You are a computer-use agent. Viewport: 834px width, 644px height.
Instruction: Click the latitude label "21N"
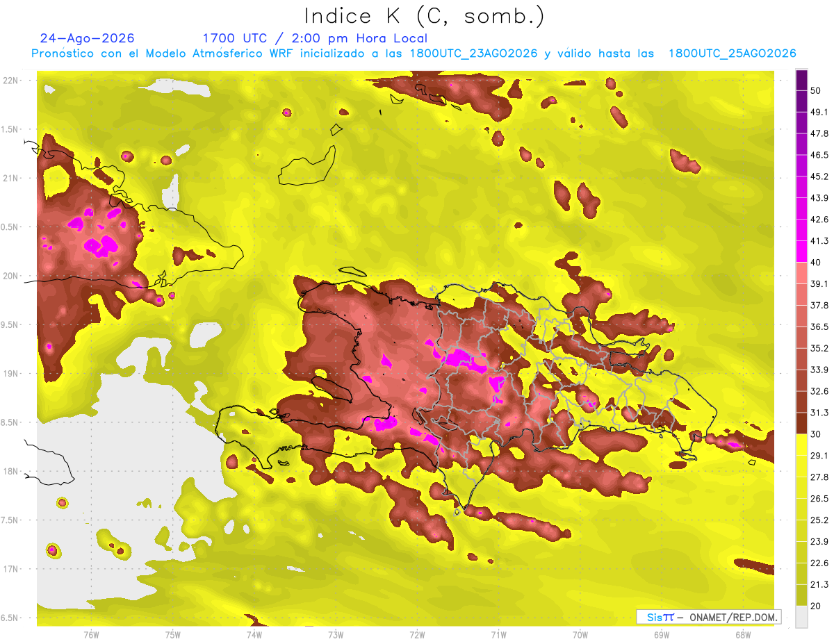point(10,178)
